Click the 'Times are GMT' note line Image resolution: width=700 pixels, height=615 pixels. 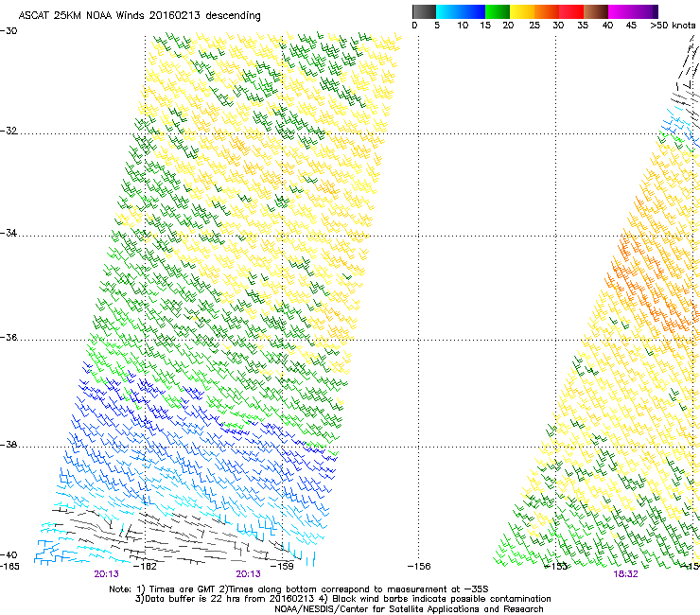tap(299, 589)
